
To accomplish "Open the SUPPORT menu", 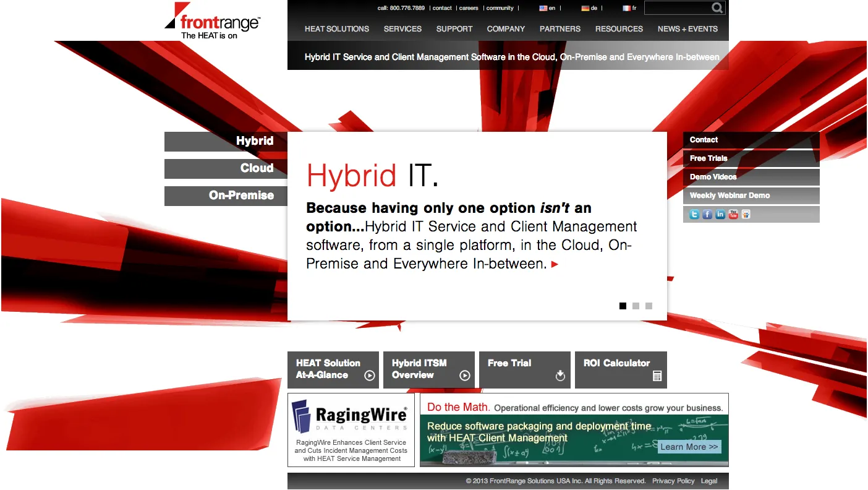I will [x=454, y=29].
